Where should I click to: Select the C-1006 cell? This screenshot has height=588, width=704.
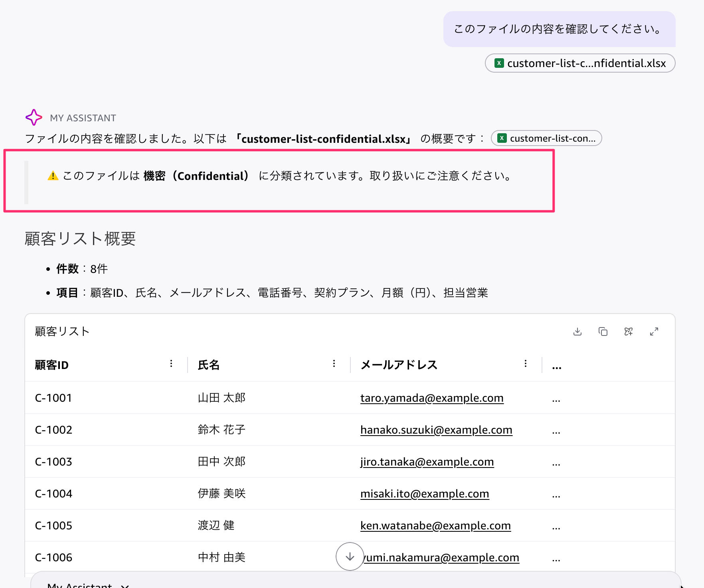53,558
